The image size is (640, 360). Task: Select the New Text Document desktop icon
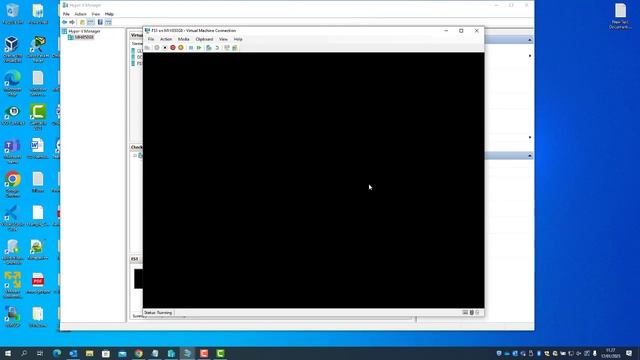tap(620, 16)
